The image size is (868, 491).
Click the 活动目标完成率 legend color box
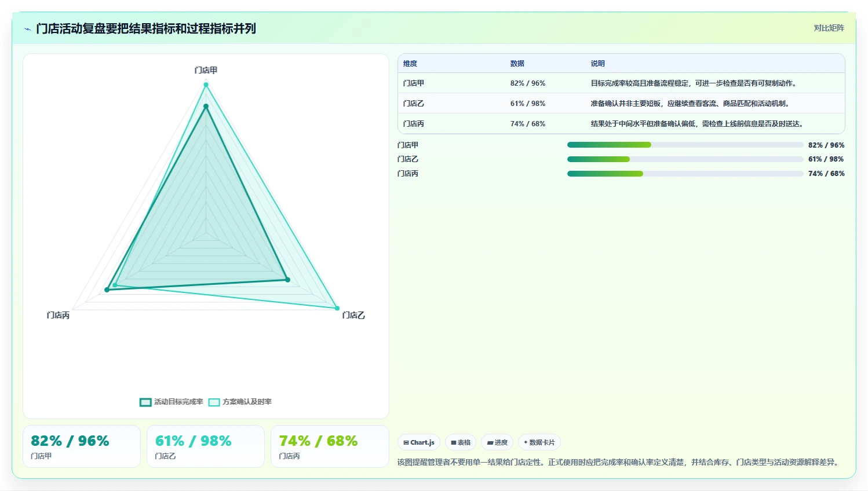(145, 402)
